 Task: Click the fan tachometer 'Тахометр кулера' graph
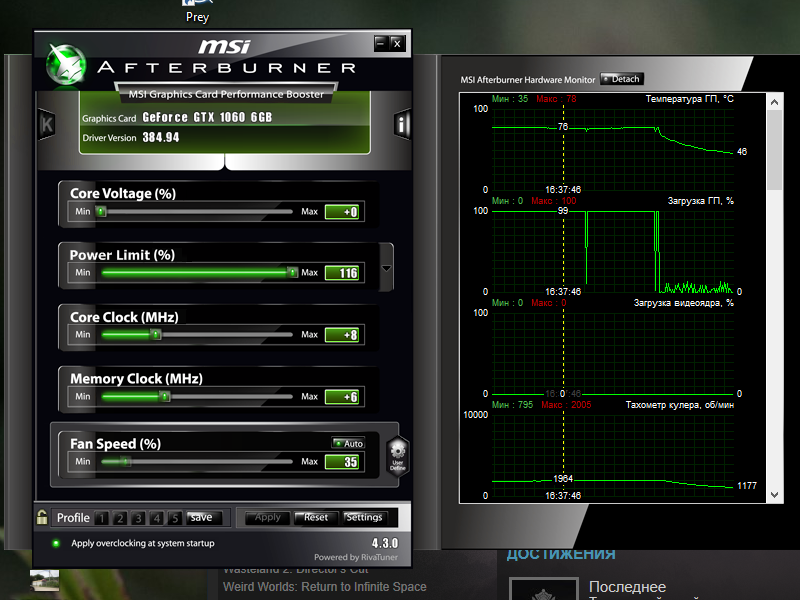point(613,455)
